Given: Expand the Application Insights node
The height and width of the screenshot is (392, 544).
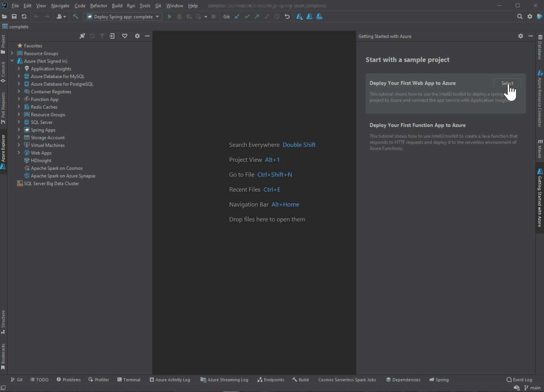Looking at the screenshot, I should point(19,69).
